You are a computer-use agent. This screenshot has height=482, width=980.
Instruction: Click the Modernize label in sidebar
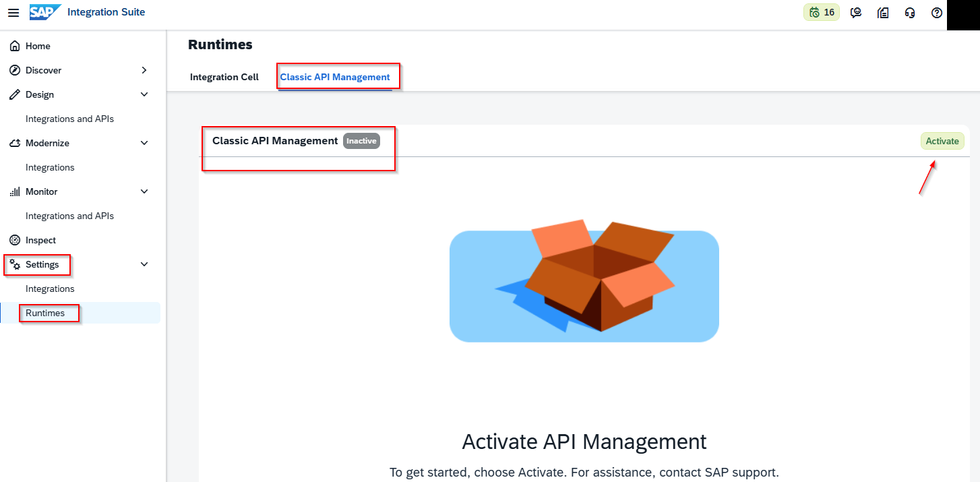point(47,143)
